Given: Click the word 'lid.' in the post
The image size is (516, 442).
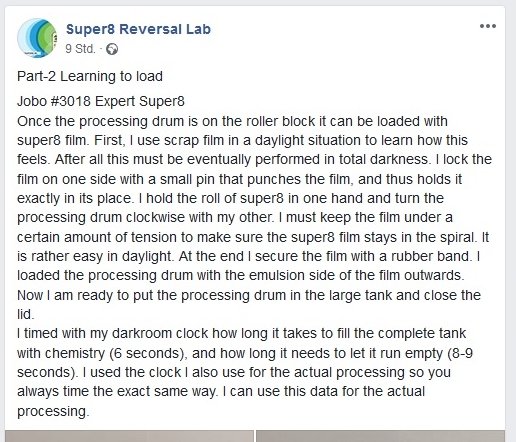Looking at the screenshot, I should (x=26, y=314).
